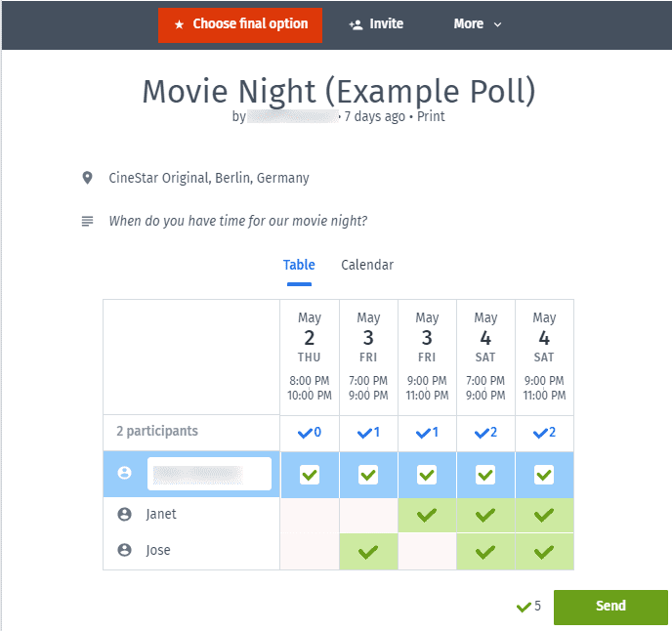Click the description lines icon beside the question
672x631 pixels.
coord(88,222)
